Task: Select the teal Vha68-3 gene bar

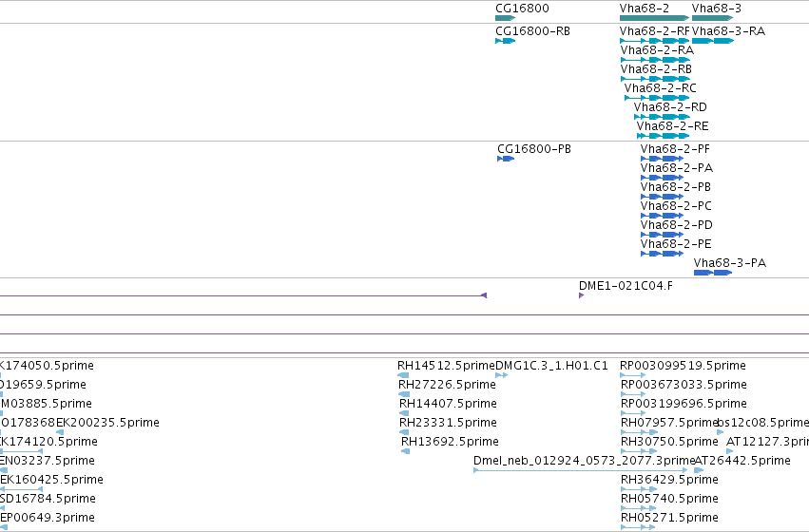Action: [x=713, y=18]
